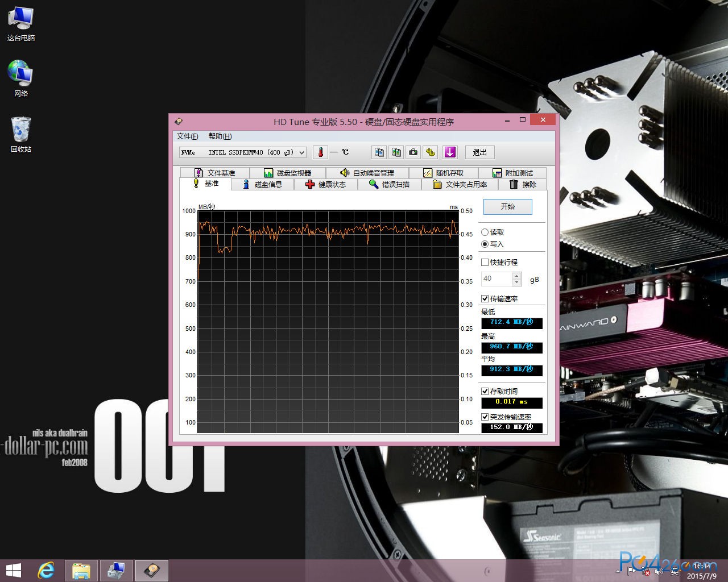Open the 这台电脑 desktop icon
Viewport: 728px width, 582px height.
click(x=21, y=24)
